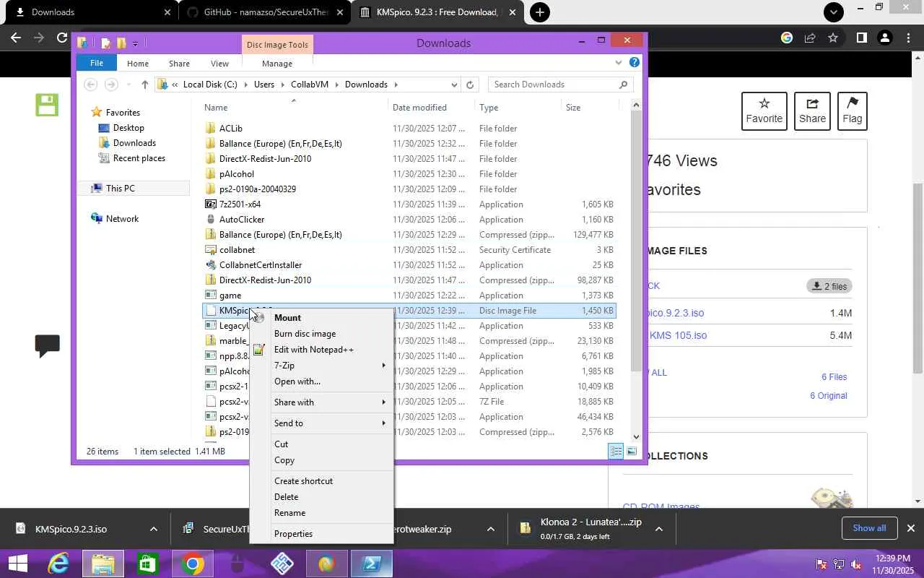Click the Share button on the webpage

click(812, 111)
